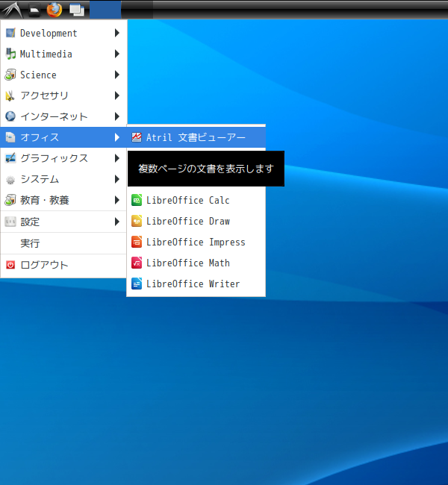Image resolution: width=448 pixels, height=485 pixels.
Task: Open LibreOffice Math via its pink icon
Action: pos(137,263)
